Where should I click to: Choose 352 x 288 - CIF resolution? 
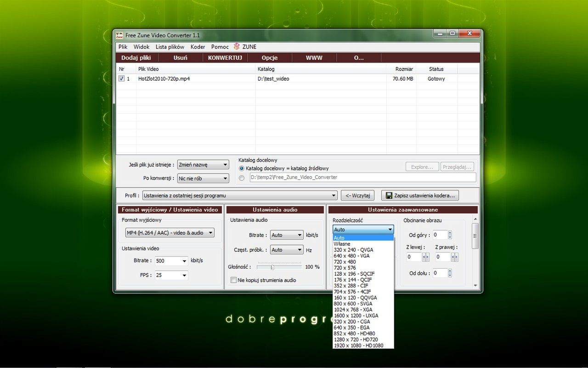363,286
